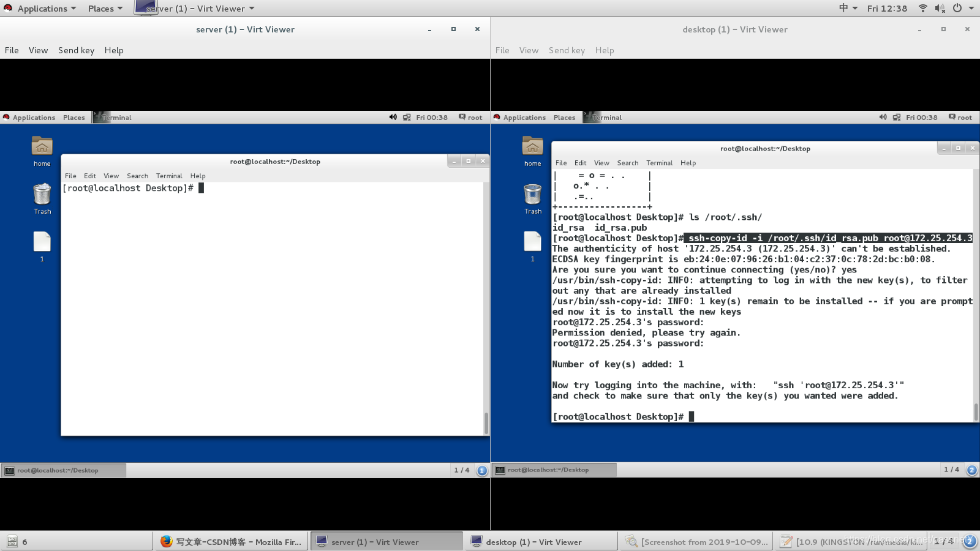Expand the server (1) Virt Viewer app menu
This screenshot has width=980, height=551.
pyautogui.click(x=195, y=9)
